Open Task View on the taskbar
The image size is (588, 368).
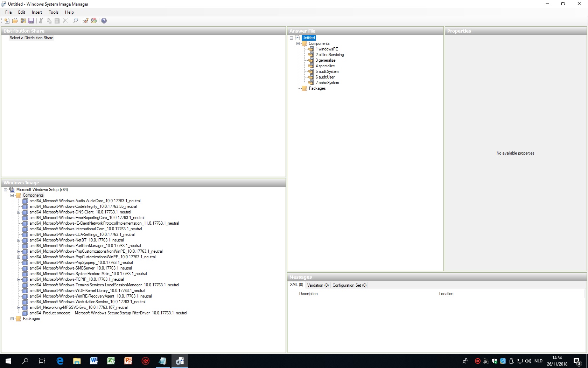click(x=42, y=361)
